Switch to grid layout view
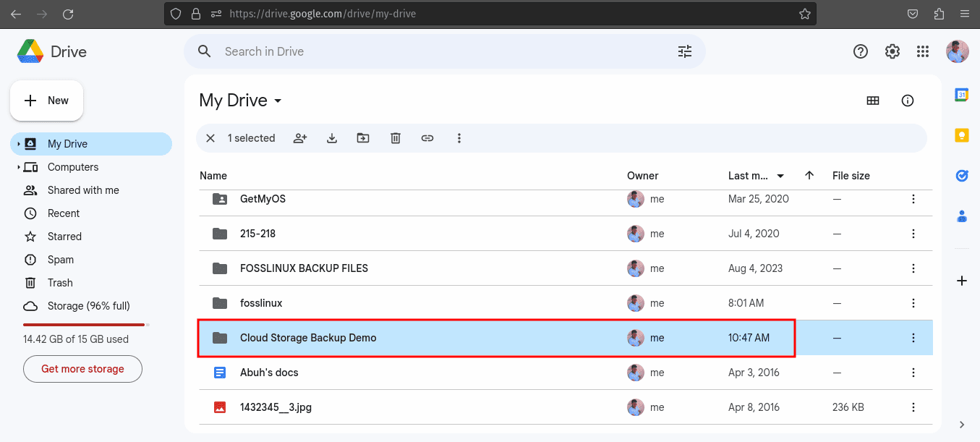 point(873,101)
